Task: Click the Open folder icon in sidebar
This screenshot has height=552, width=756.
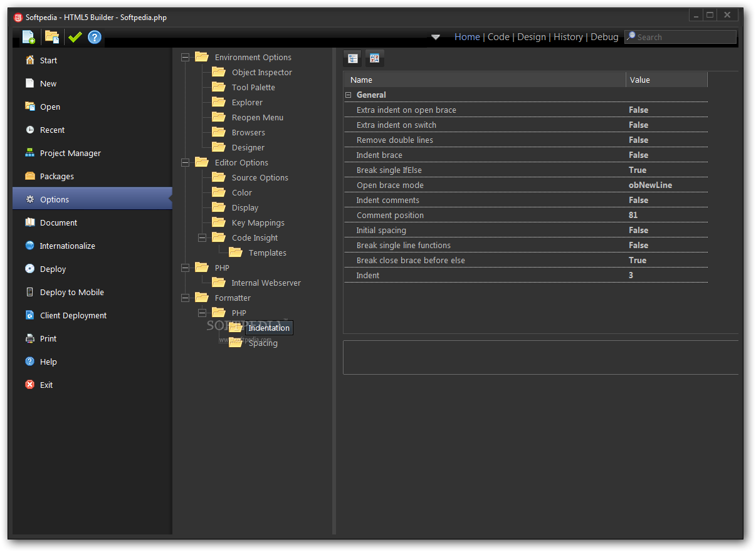Action: [29, 107]
